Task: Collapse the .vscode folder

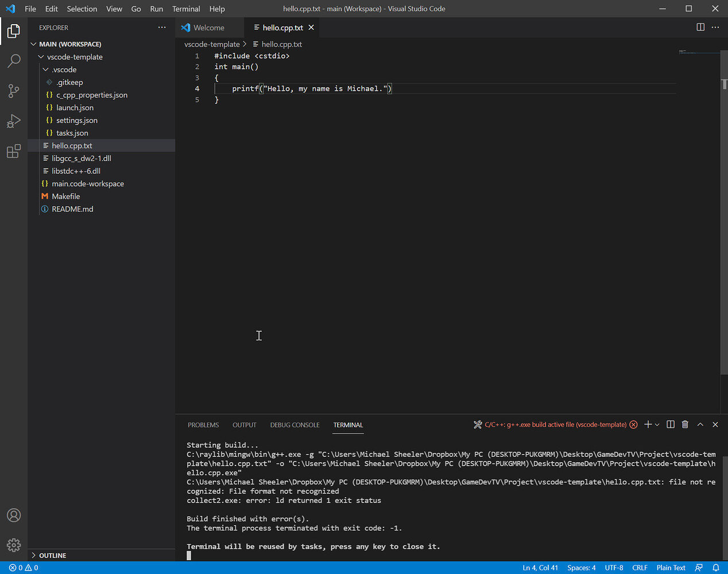Action: tap(45, 69)
